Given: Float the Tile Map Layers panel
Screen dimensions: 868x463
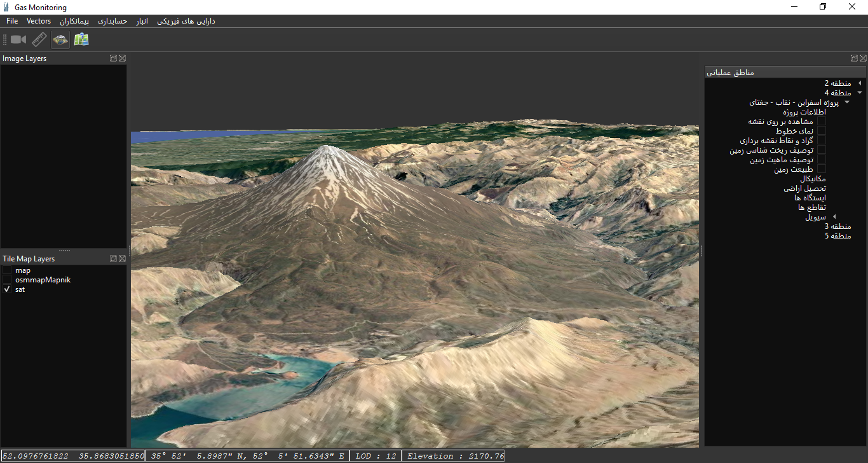Looking at the screenshot, I should (113, 259).
